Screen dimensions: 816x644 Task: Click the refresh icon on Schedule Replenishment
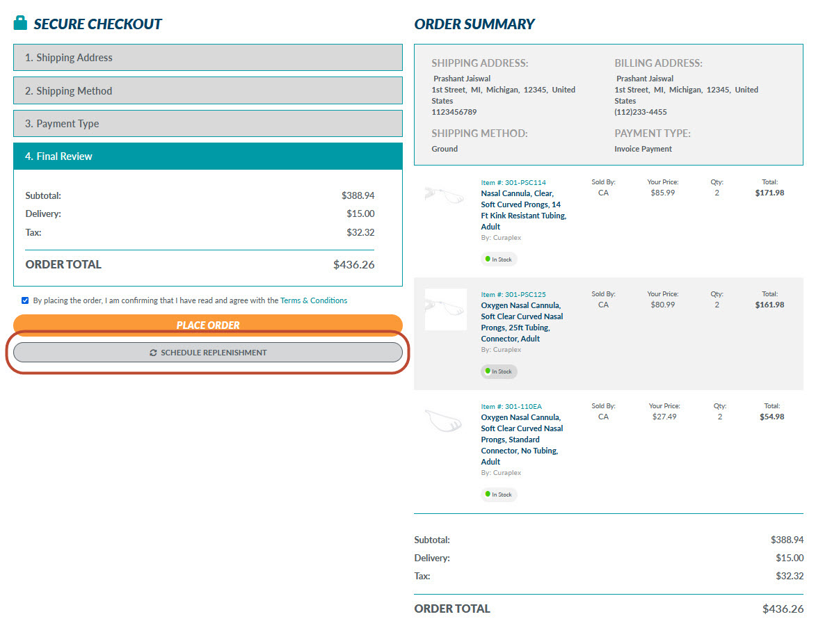coord(153,353)
